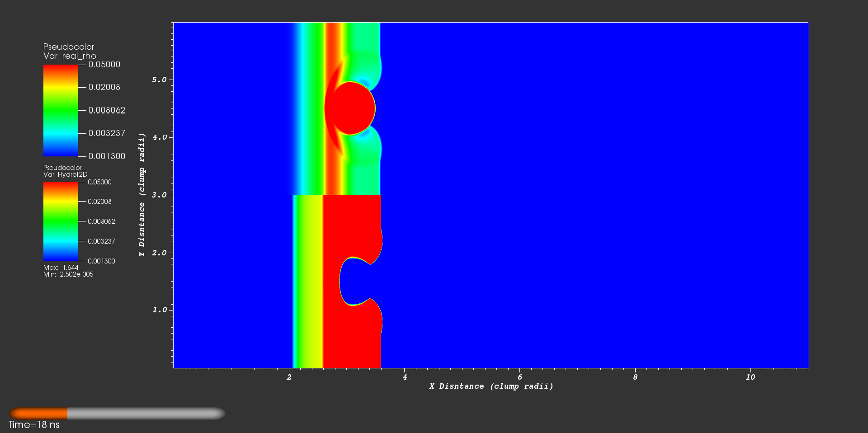Click the 0.02008 label in real_rho legend
Viewport: 868px width, 433px height.
click(104, 87)
